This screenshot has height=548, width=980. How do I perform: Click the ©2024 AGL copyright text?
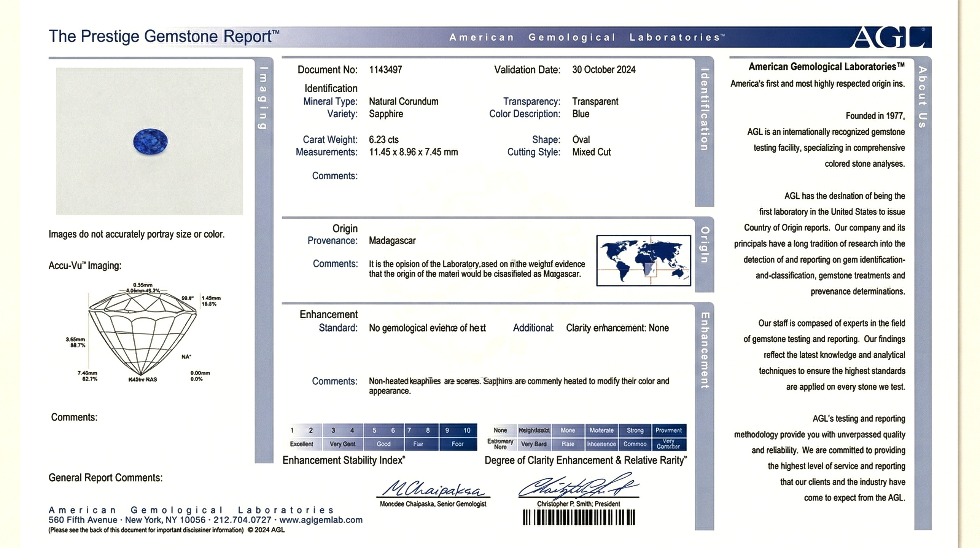point(266,530)
